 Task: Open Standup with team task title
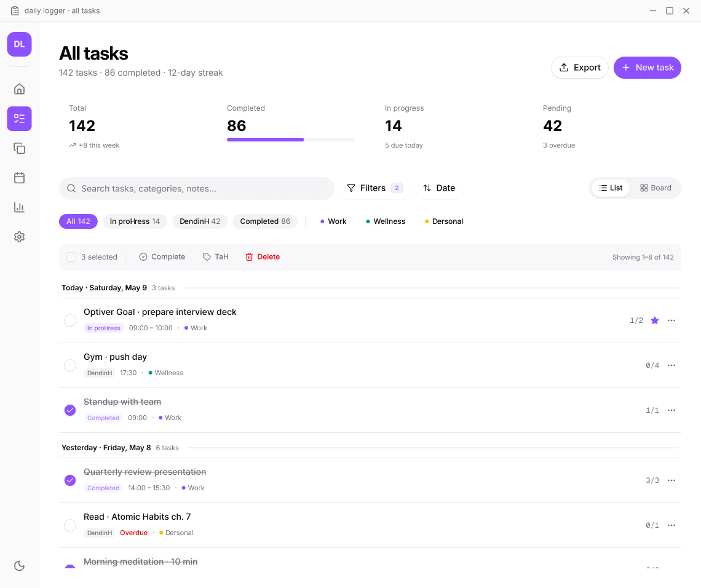tap(122, 402)
